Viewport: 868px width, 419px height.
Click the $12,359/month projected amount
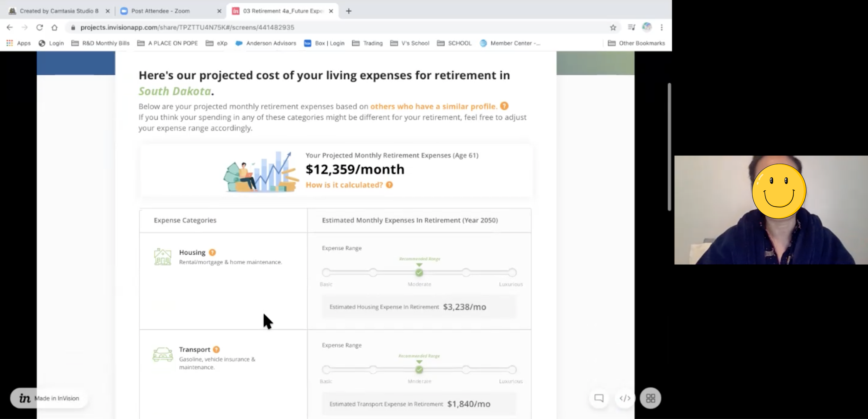pyautogui.click(x=355, y=169)
